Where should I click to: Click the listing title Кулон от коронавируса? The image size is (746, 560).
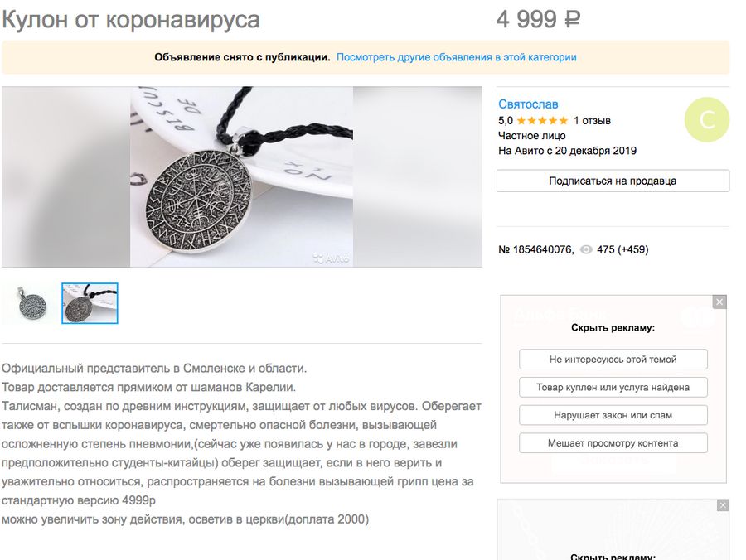click(131, 20)
